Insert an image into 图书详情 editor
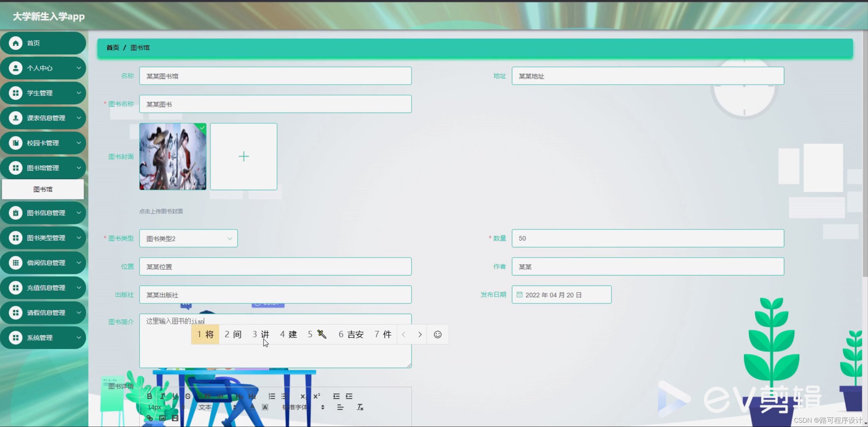The height and width of the screenshot is (427, 868). click(x=162, y=418)
